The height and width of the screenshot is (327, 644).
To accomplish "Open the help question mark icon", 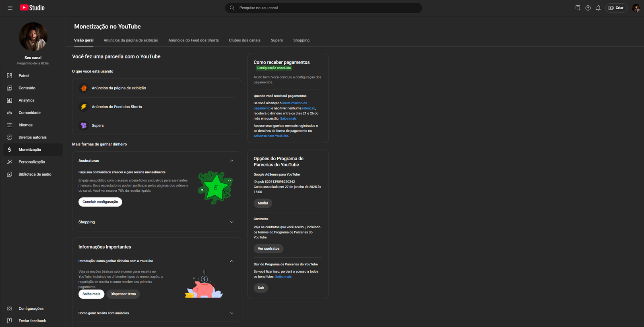I will click(588, 8).
